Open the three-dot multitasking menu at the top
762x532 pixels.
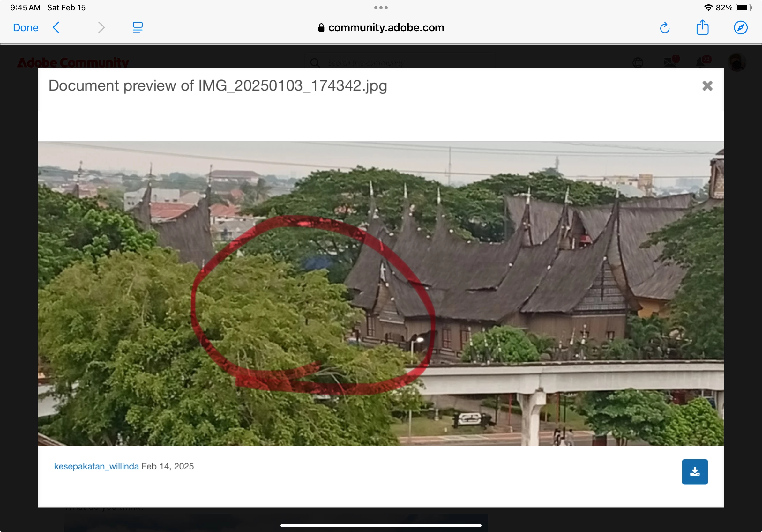coord(381,8)
